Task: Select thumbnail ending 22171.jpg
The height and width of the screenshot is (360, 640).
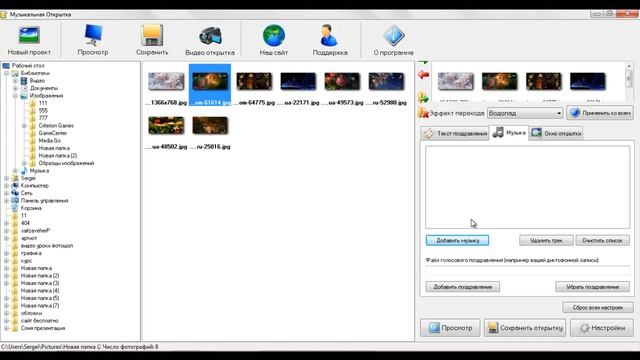Action: (298, 85)
